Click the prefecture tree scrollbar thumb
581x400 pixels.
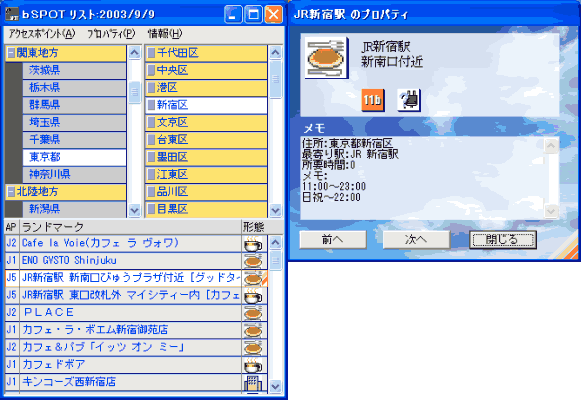135,92
